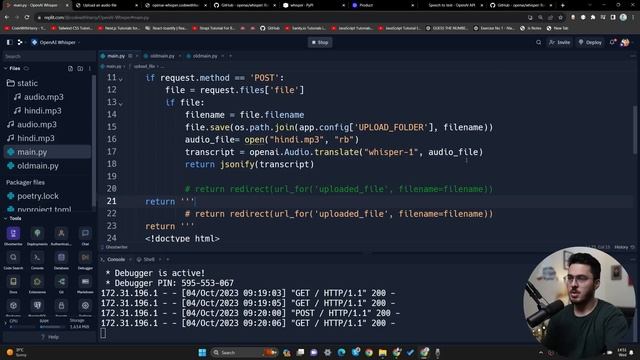Open the Console tool icon

37,258
